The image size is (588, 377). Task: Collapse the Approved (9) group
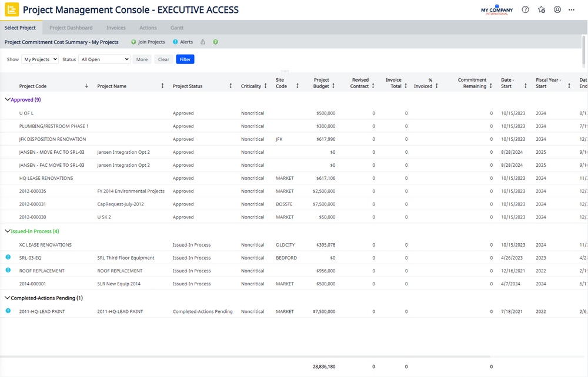pos(6,99)
